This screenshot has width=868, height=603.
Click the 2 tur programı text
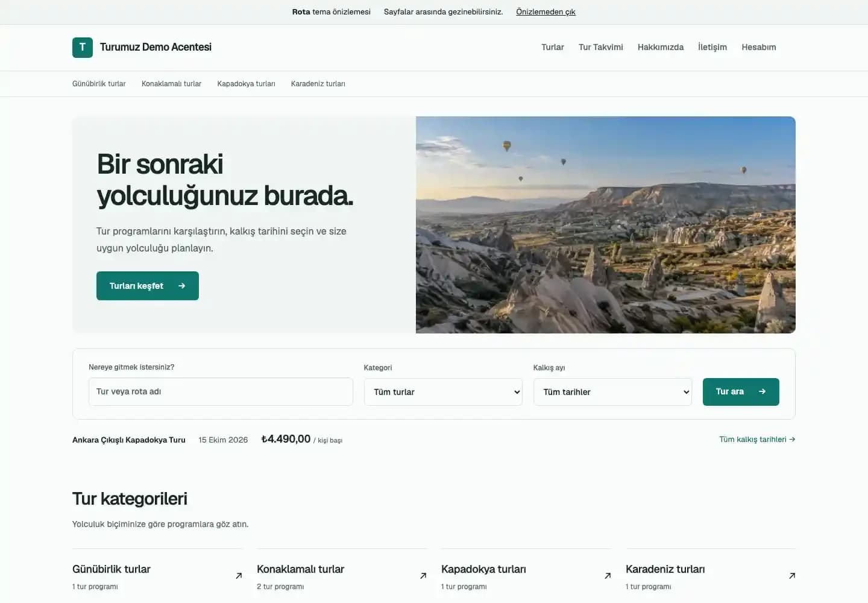[280, 587]
